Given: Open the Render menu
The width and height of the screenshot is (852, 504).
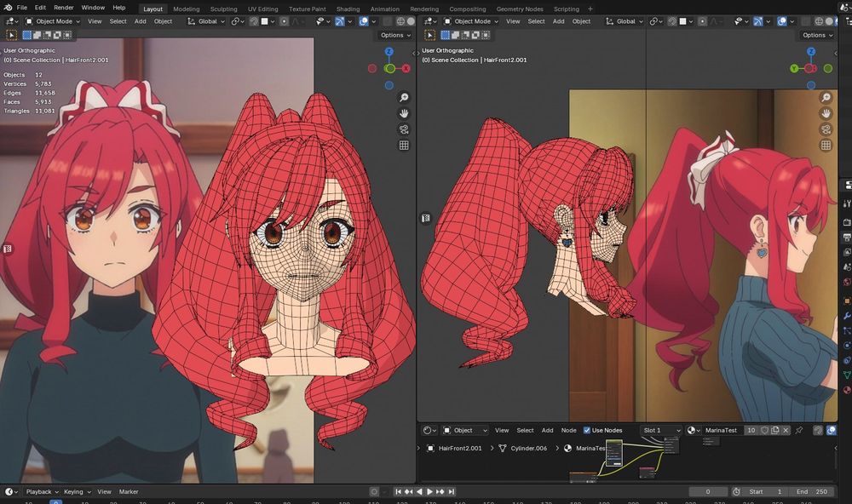Looking at the screenshot, I should [x=64, y=8].
